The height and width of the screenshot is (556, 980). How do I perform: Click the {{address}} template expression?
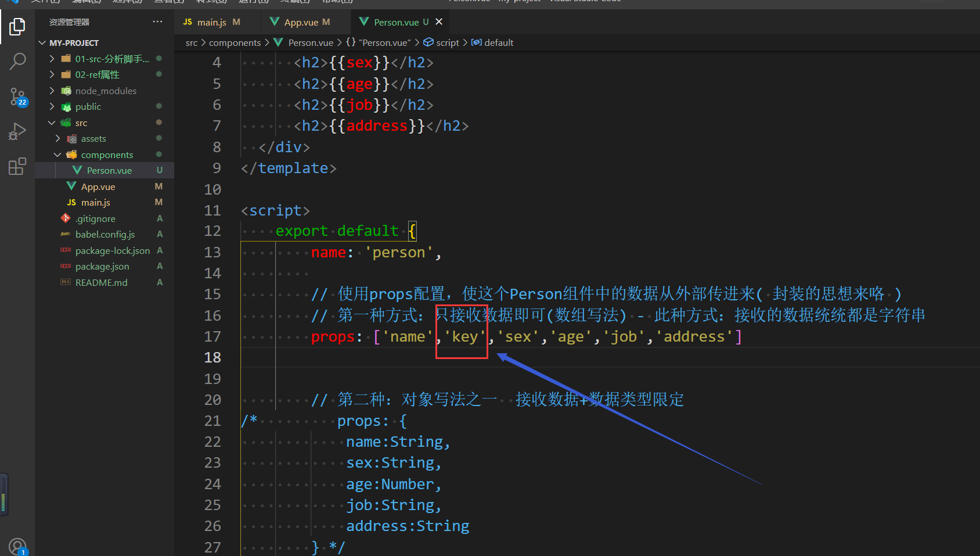377,125
